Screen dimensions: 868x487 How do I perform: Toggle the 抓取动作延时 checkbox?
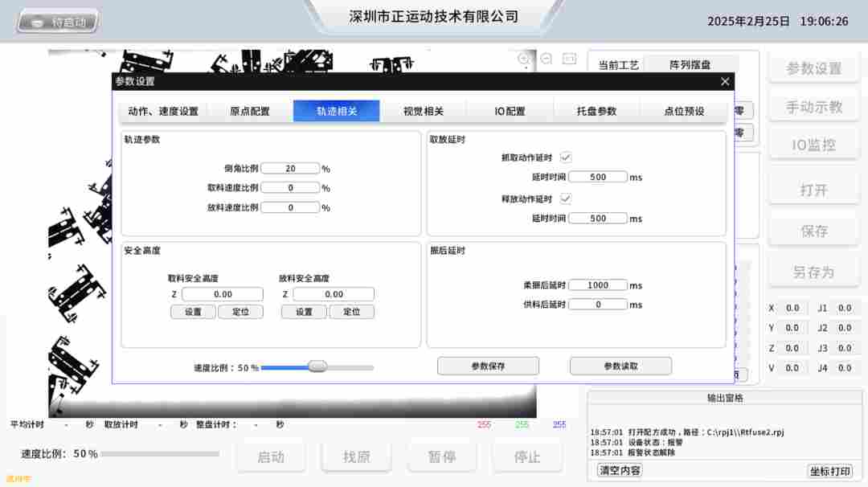click(x=566, y=158)
